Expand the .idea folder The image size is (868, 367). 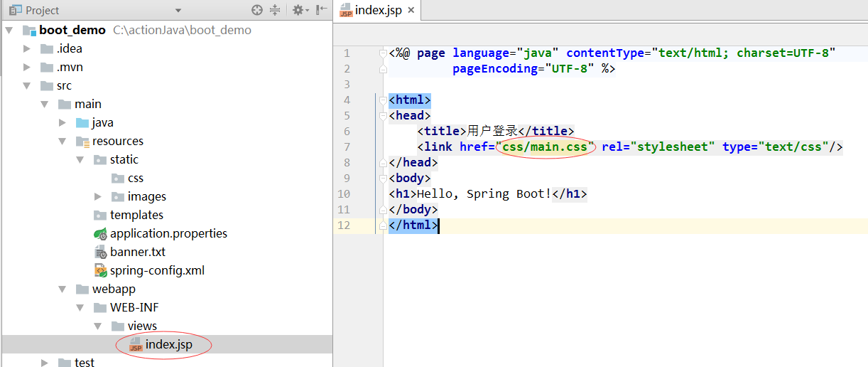click(x=27, y=48)
